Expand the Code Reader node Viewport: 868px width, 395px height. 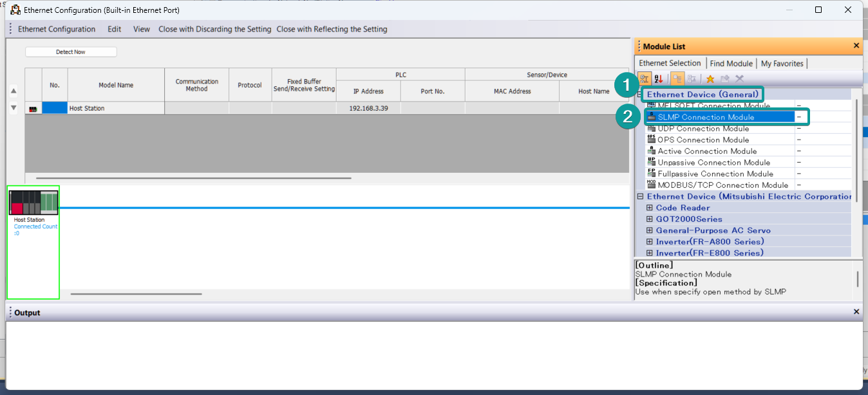coord(649,208)
